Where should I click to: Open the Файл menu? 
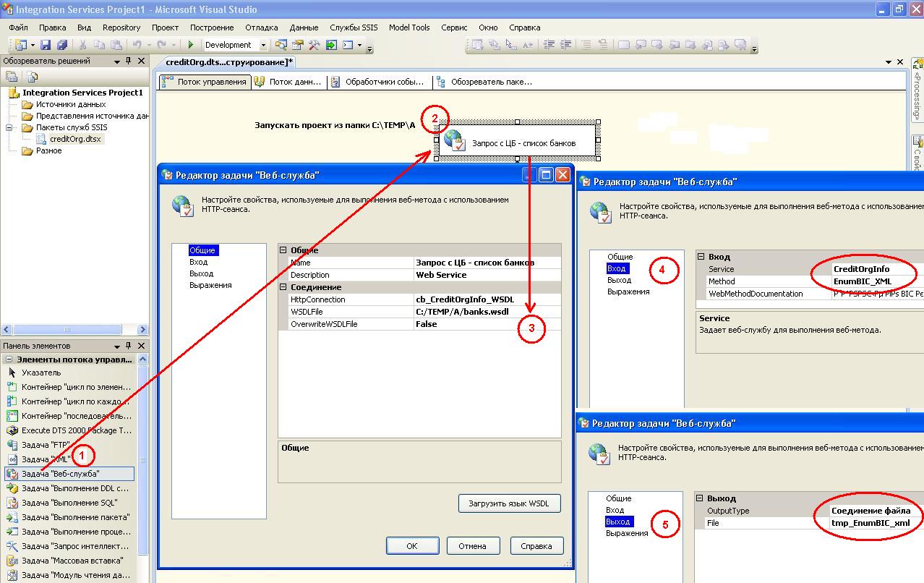pyautogui.click(x=19, y=27)
